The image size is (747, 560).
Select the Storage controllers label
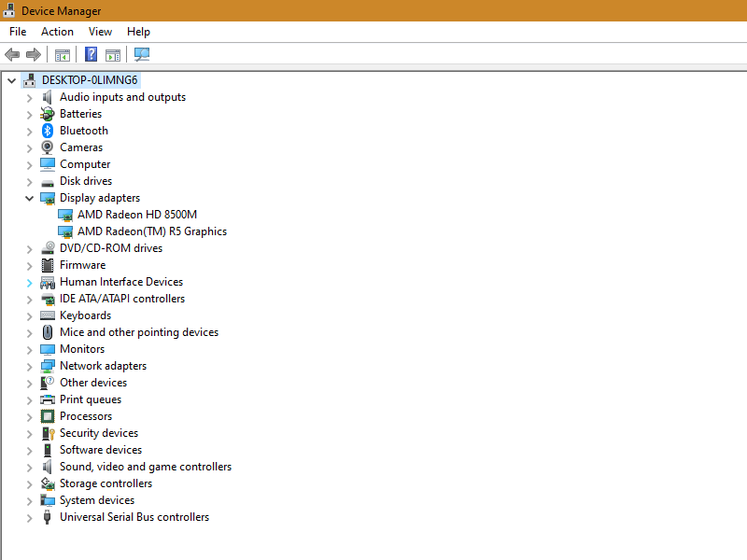click(x=106, y=483)
